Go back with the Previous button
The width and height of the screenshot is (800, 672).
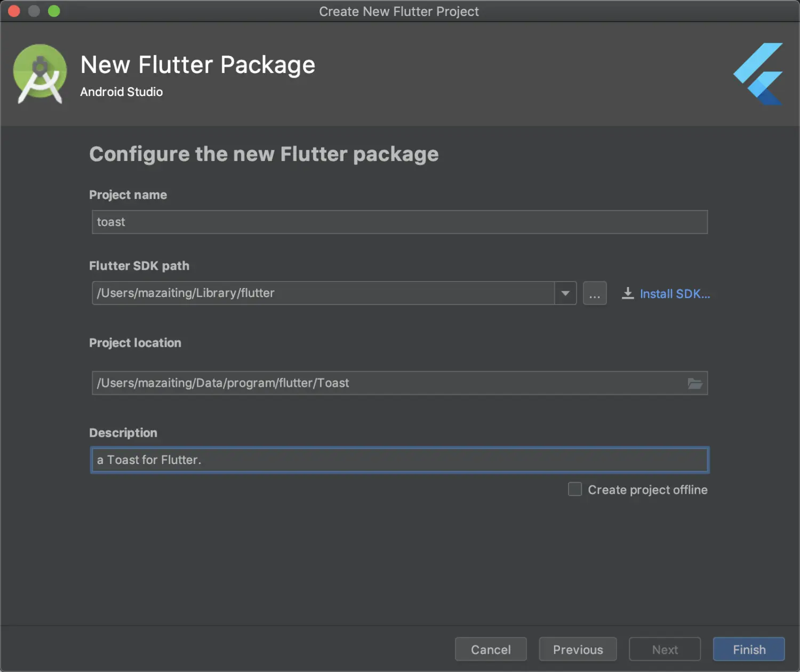(x=578, y=650)
